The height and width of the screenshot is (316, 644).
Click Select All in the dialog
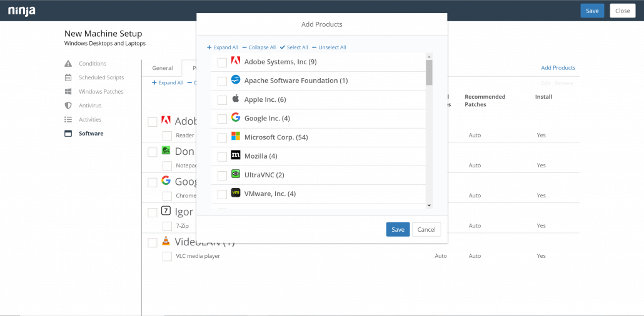tap(294, 47)
